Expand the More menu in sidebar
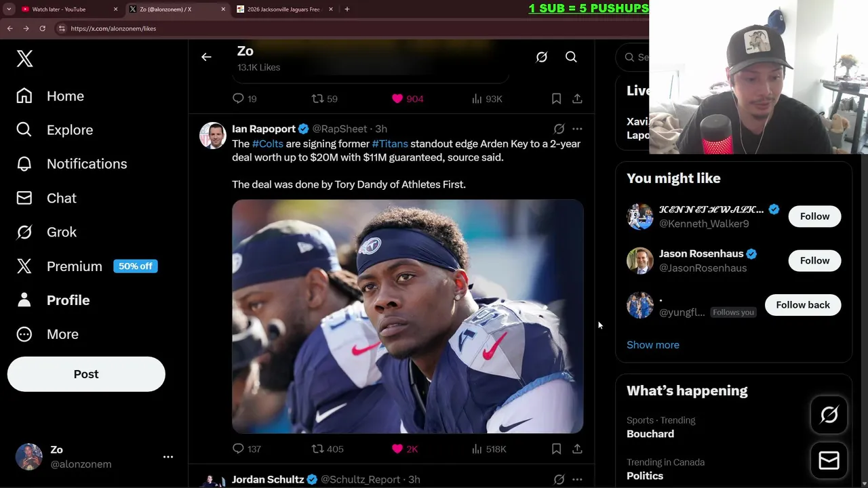This screenshot has height=488, width=868. coord(47,334)
